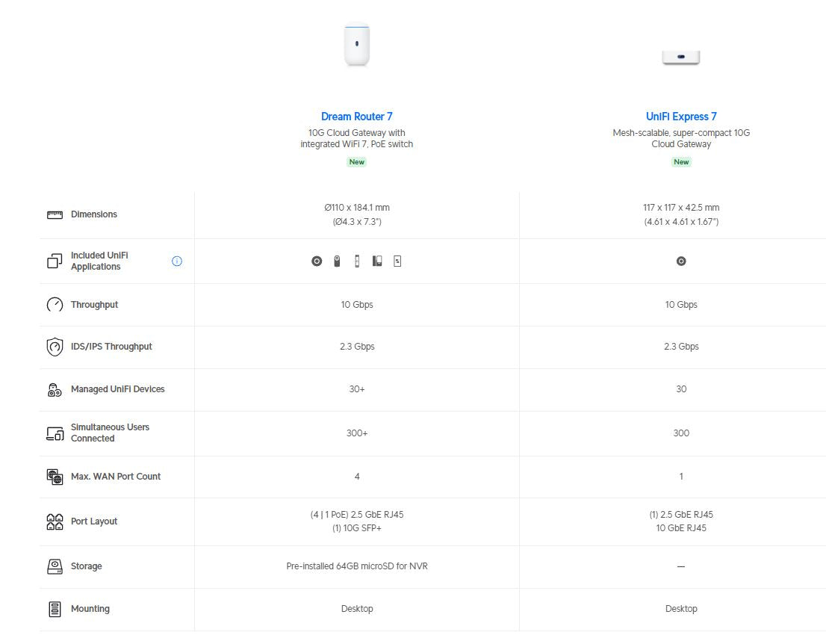
Task: Click the '300+' simultaneous users value
Action: [357, 433]
